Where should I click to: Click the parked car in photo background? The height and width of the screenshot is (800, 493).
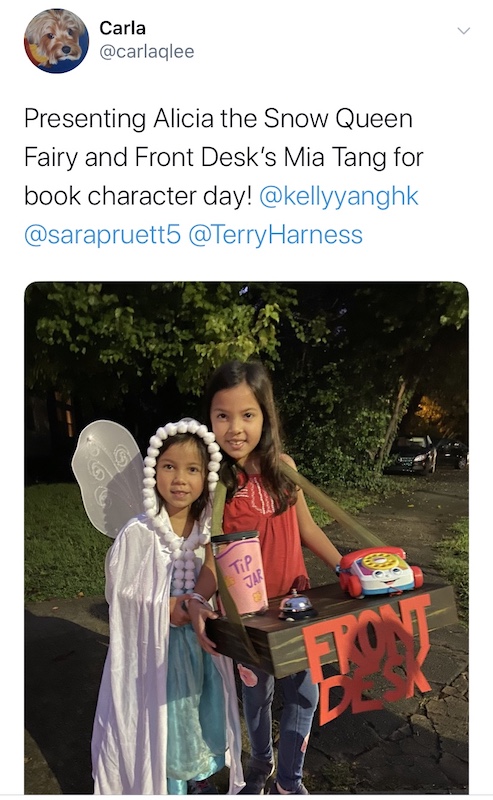(413, 454)
